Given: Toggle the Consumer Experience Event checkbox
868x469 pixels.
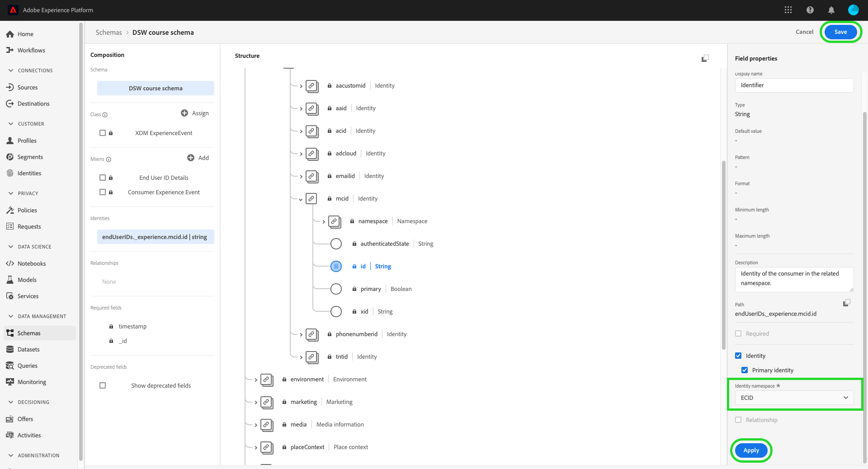Looking at the screenshot, I should 103,192.
